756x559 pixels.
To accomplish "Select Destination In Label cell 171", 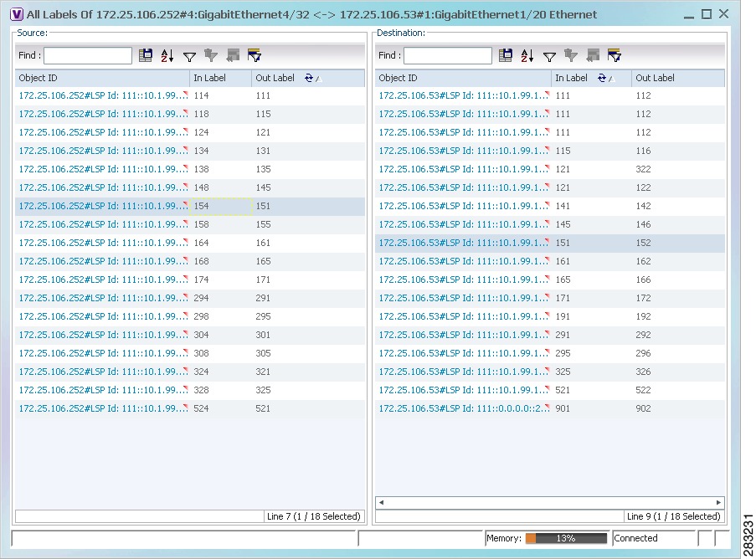I will click(x=591, y=298).
